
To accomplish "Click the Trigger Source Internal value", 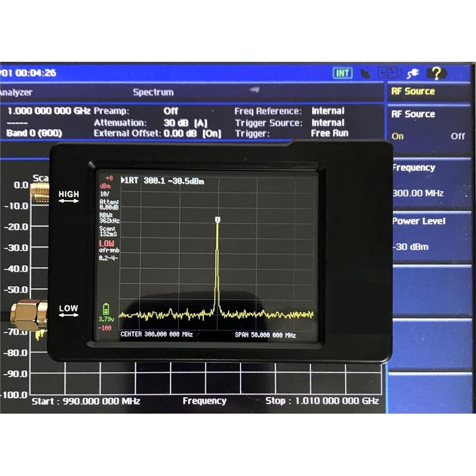I will (x=328, y=122).
